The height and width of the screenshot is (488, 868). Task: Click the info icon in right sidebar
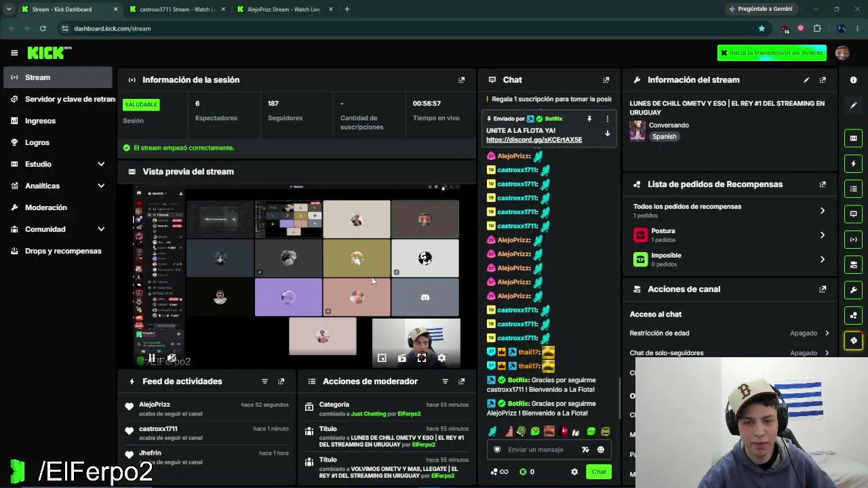pyautogui.click(x=854, y=80)
